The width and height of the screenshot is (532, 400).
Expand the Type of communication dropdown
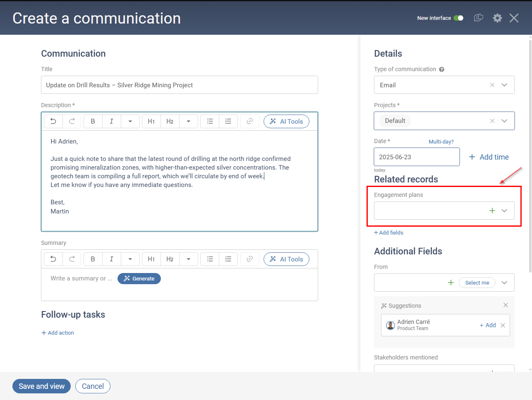(x=504, y=85)
